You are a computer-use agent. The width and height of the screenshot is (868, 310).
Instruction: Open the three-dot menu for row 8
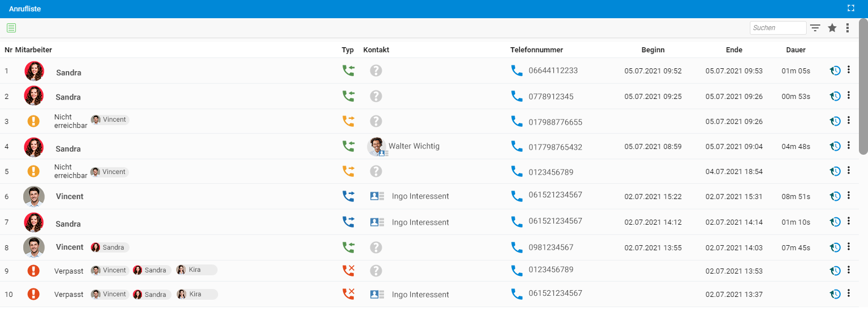click(849, 246)
